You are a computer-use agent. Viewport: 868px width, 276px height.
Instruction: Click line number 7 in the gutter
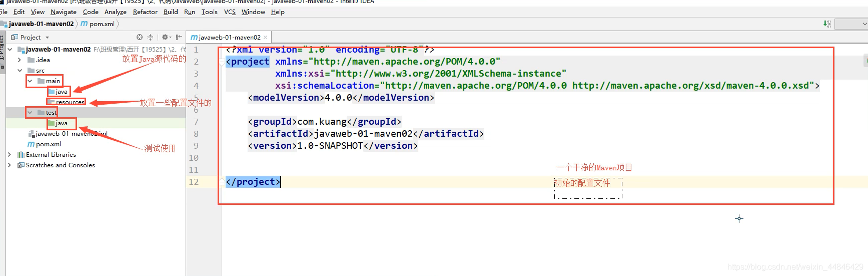[196, 122]
